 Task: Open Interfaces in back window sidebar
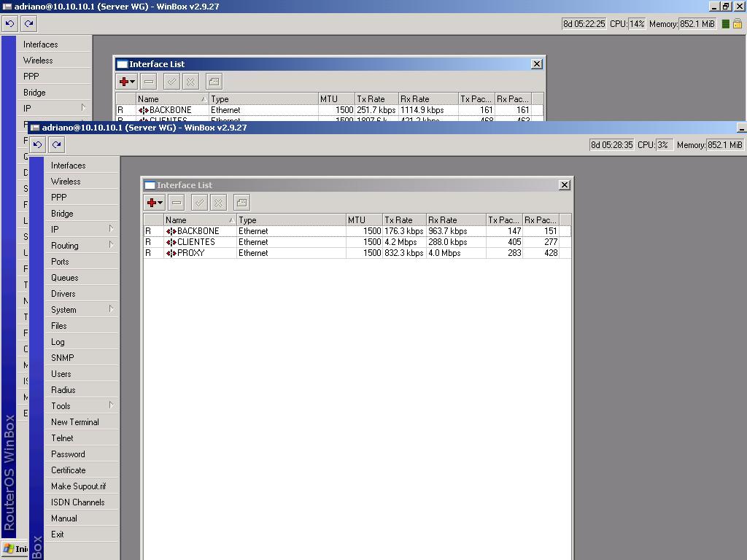(x=54, y=44)
